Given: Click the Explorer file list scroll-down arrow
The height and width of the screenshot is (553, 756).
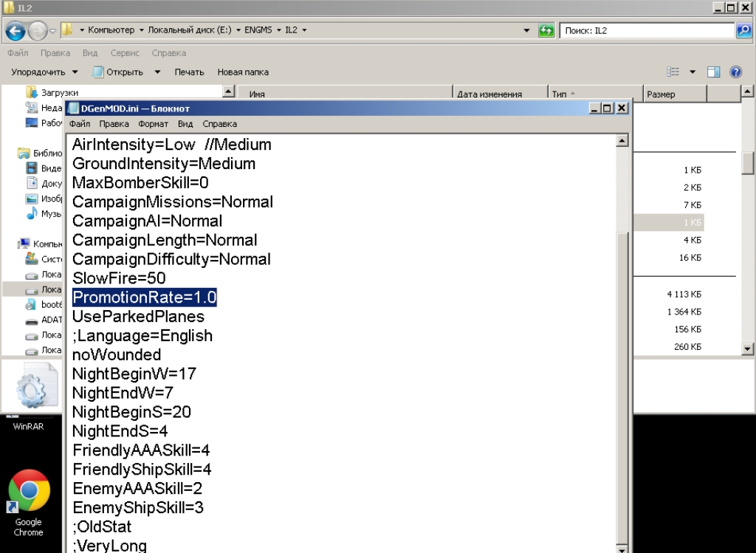Looking at the screenshot, I should (747, 348).
